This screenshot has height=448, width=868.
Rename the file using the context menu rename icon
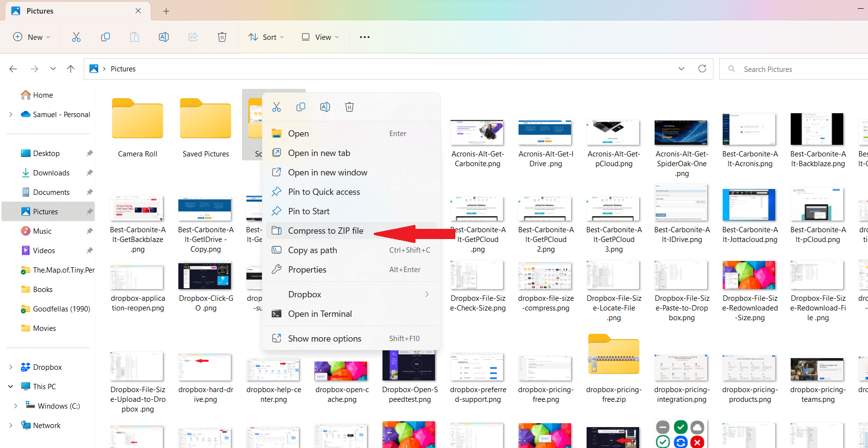point(325,106)
